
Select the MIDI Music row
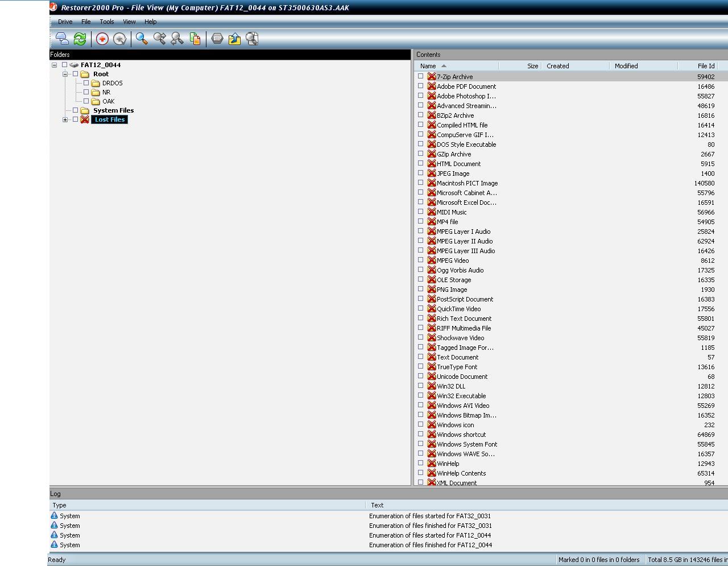pyautogui.click(x=570, y=212)
